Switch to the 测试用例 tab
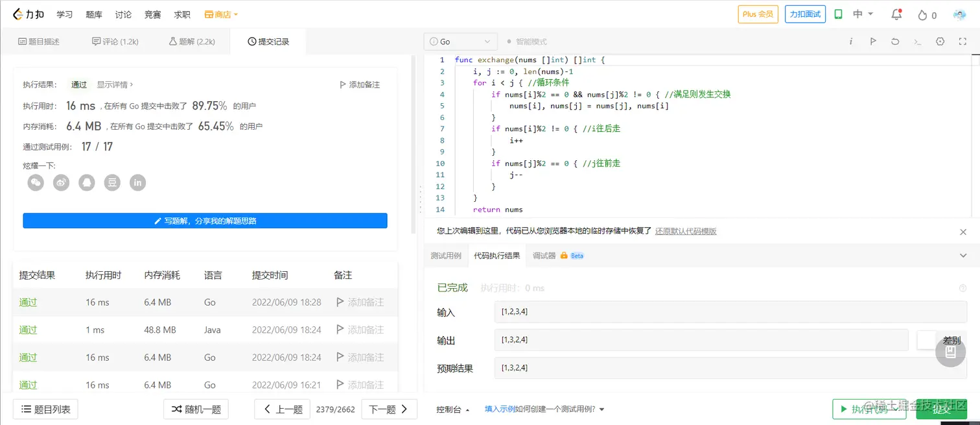Screen dimensions: 980x425 pyautogui.click(x=446, y=256)
